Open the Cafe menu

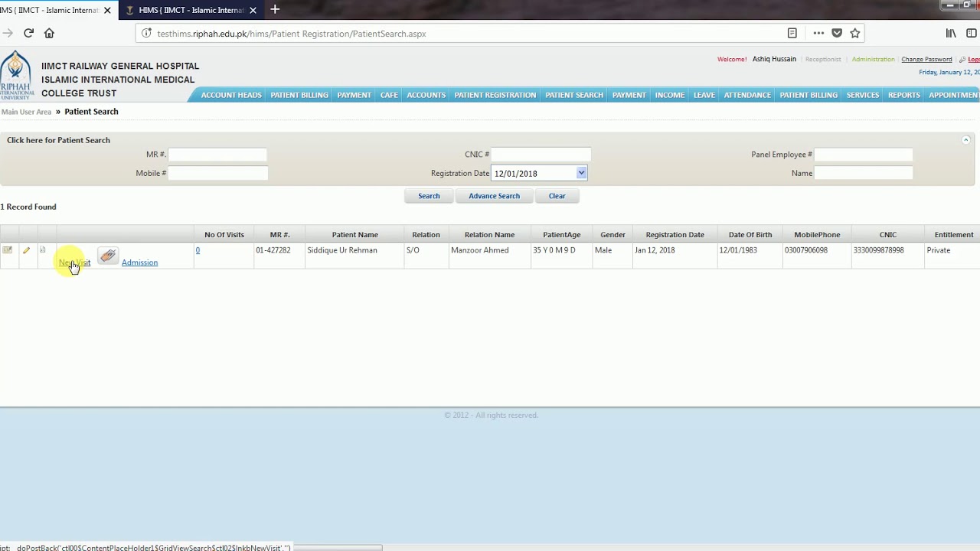(x=389, y=95)
